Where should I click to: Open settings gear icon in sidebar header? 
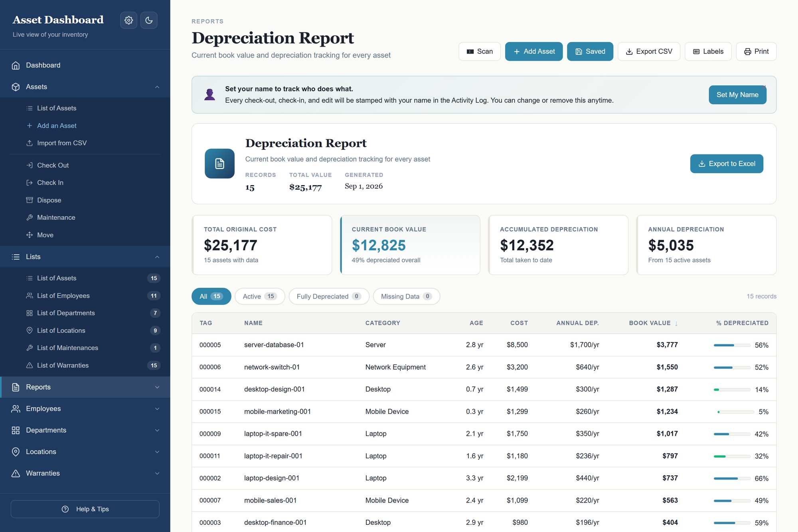[x=128, y=20]
